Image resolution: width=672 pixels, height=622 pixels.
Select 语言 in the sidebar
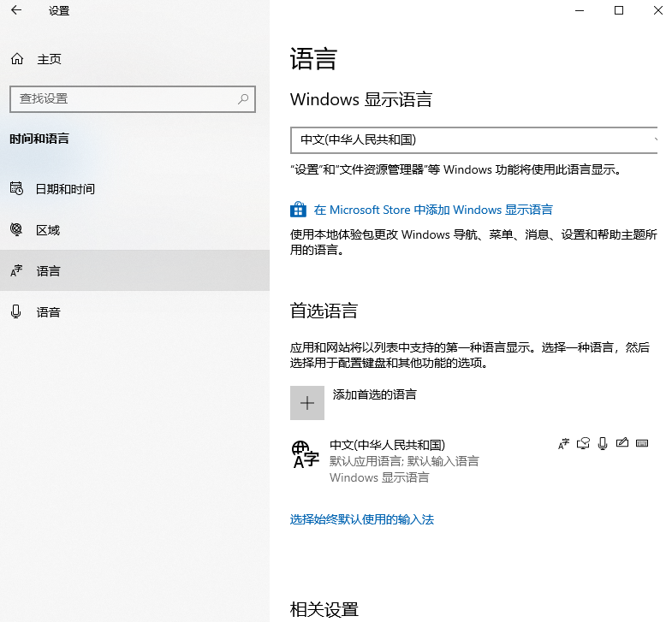[x=49, y=271]
